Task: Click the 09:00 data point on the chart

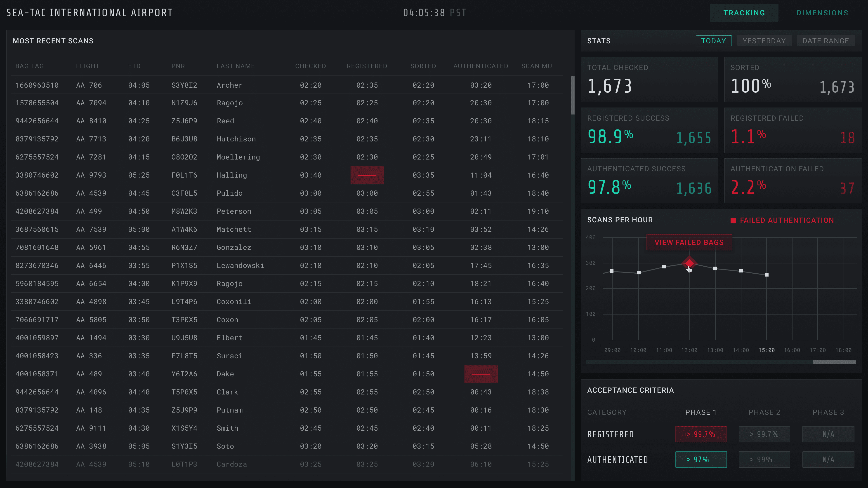Action: pos(612,271)
